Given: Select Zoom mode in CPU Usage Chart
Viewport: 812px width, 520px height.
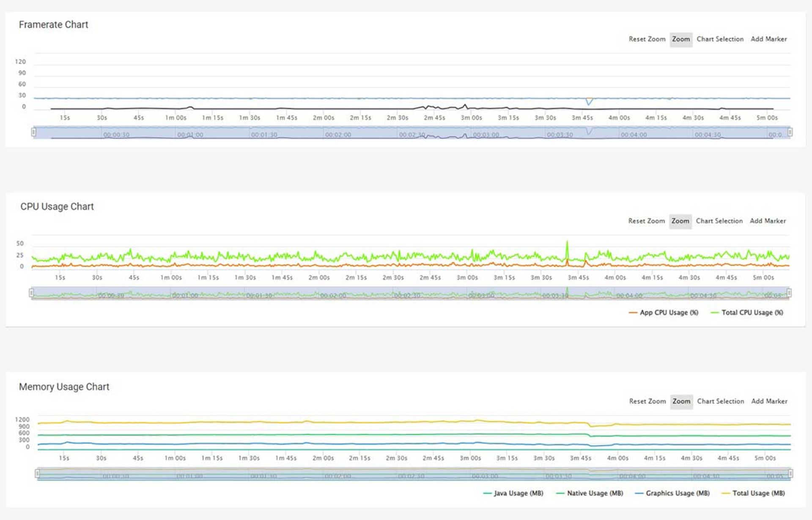Looking at the screenshot, I should tap(680, 221).
